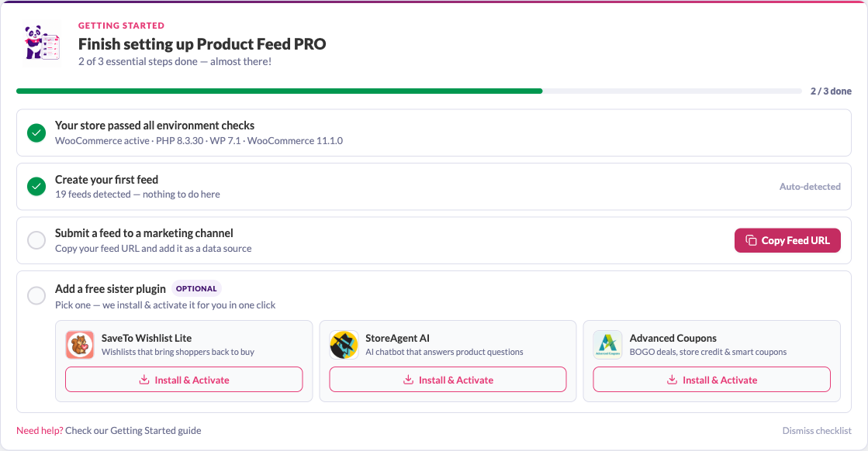
Task: Click 'Your store passed all environment checks'
Action: (154, 126)
